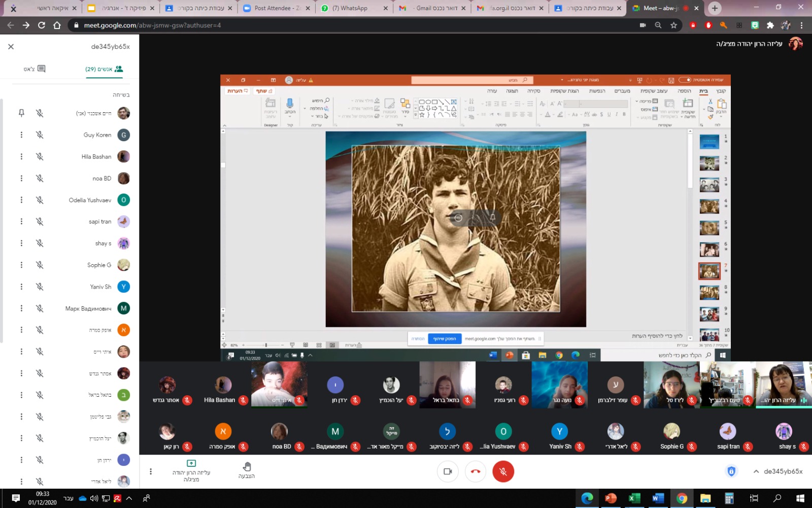Open more options for Марк Вадимович
The height and width of the screenshot is (508, 812).
[21, 308]
